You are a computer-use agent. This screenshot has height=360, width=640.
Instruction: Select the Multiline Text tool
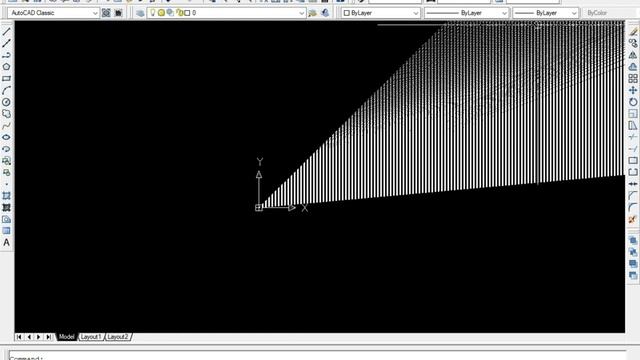pos(7,243)
